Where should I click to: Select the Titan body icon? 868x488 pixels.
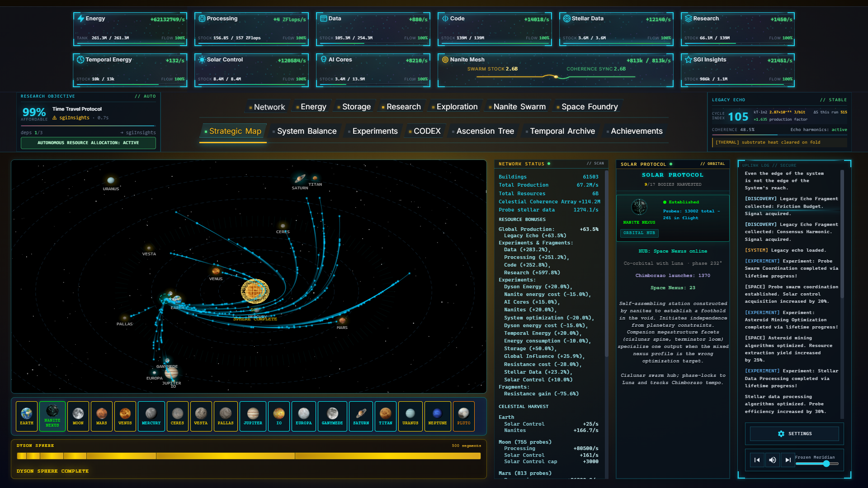coord(386,416)
